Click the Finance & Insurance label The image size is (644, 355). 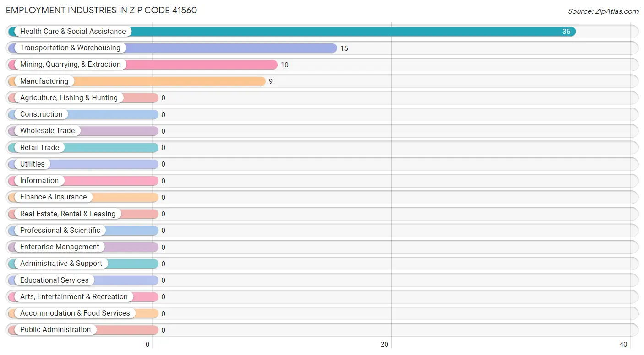click(x=53, y=197)
